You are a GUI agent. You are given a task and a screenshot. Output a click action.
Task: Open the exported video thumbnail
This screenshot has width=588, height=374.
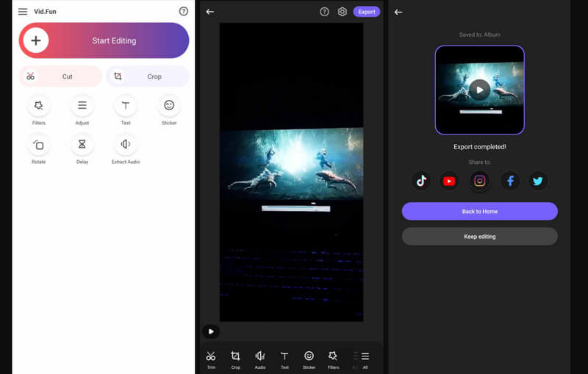coord(479,90)
